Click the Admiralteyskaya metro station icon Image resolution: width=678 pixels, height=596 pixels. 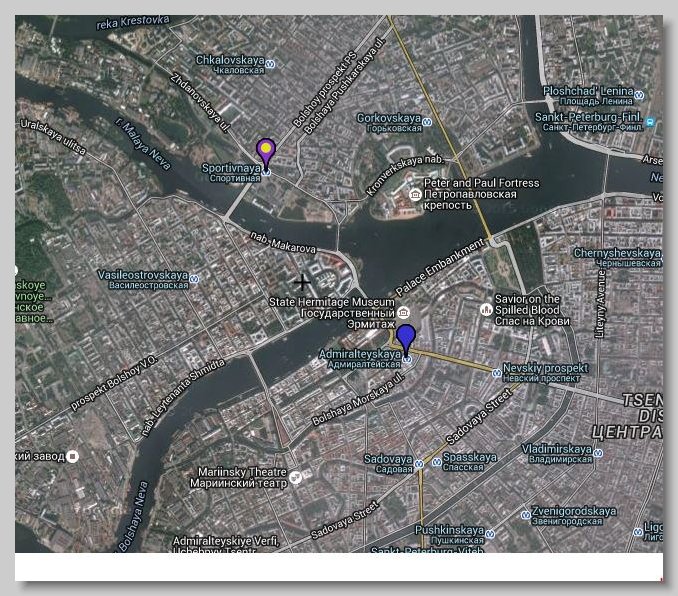pyautogui.click(x=407, y=359)
